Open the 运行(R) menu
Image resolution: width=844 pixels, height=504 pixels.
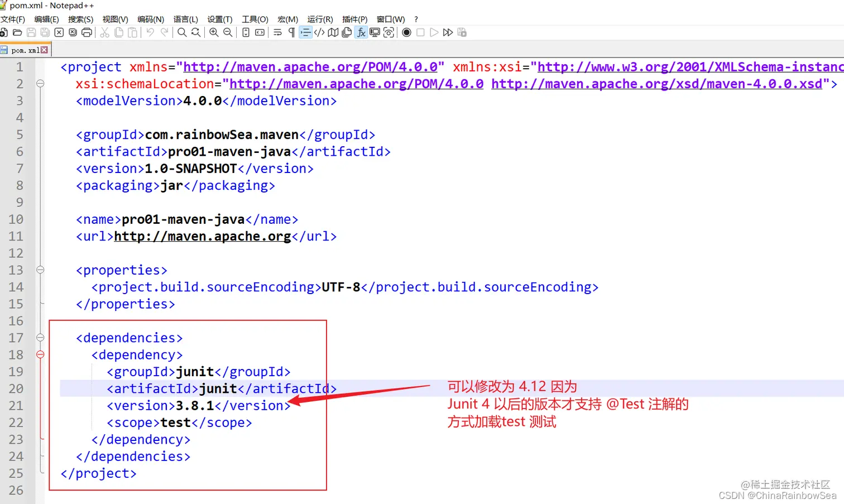coord(320,19)
